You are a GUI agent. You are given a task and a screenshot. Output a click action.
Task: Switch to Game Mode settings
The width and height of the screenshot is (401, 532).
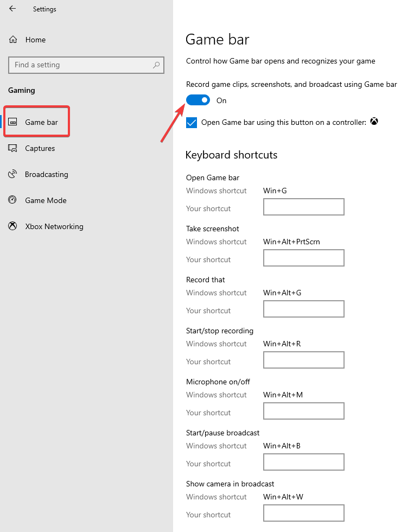click(46, 200)
